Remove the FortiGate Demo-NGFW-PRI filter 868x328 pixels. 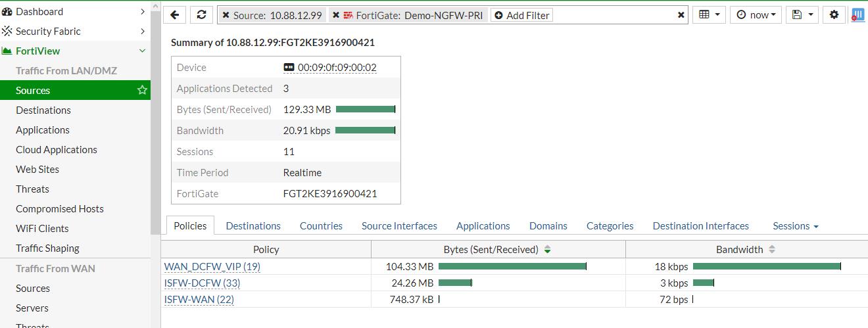click(336, 15)
